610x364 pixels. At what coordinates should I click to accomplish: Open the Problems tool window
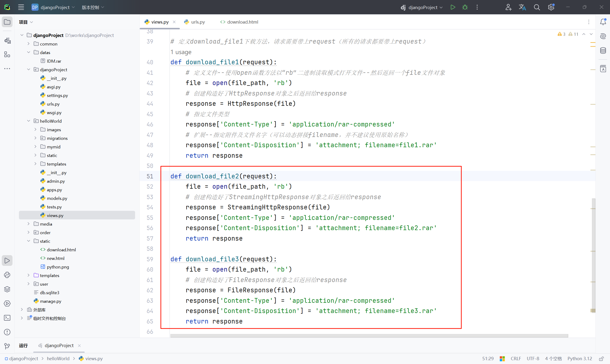(7, 332)
